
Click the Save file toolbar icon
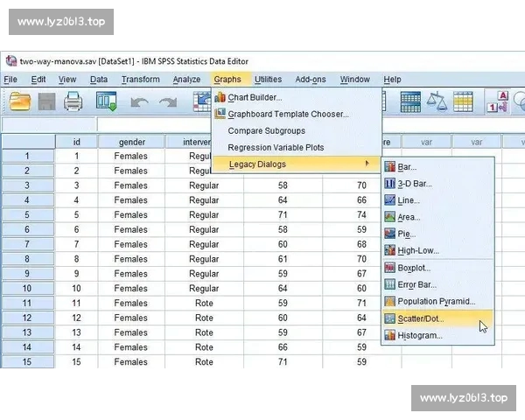point(46,102)
